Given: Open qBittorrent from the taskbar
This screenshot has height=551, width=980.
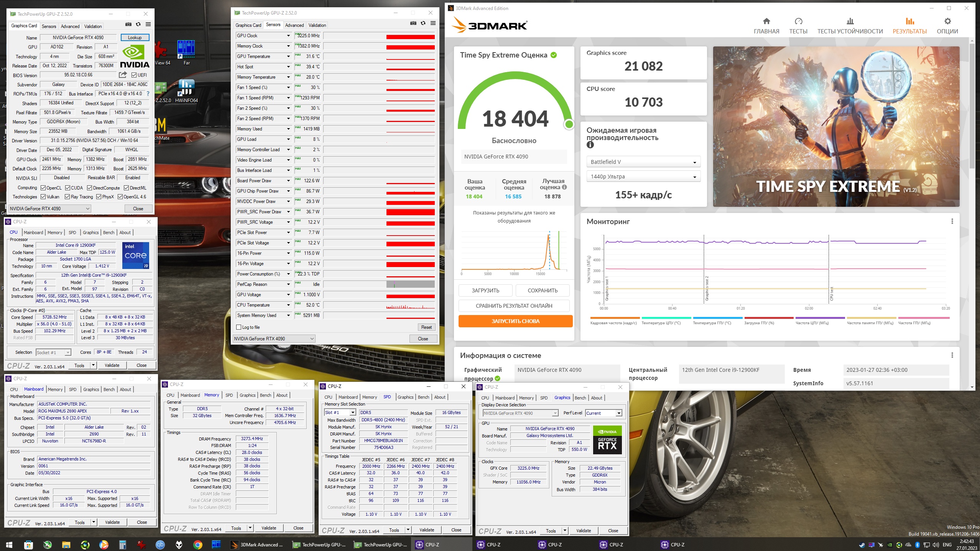Looking at the screenshot, I should point(160,544).
